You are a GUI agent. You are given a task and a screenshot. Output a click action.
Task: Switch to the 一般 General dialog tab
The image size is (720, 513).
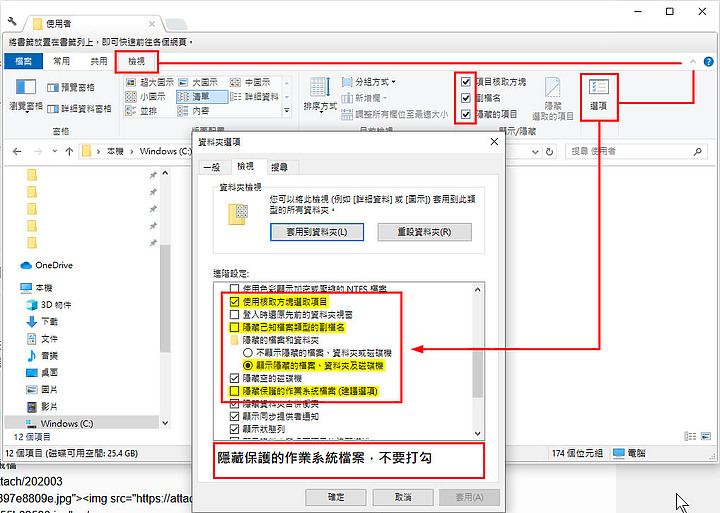212,167
